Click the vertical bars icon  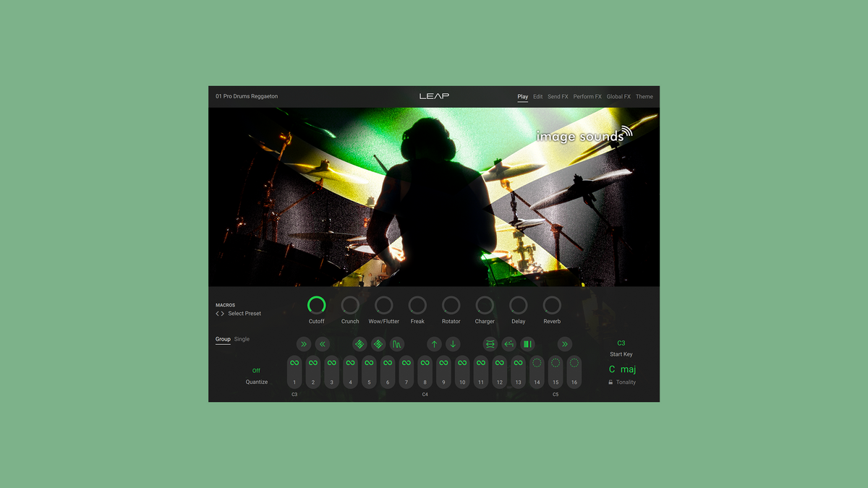click(x=527, y=344)
